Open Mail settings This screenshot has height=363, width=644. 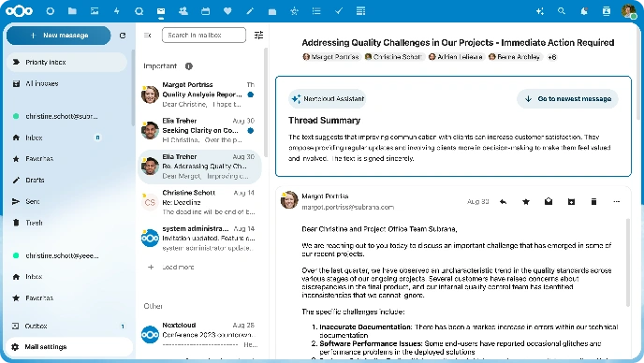click(x=69, y=347)
